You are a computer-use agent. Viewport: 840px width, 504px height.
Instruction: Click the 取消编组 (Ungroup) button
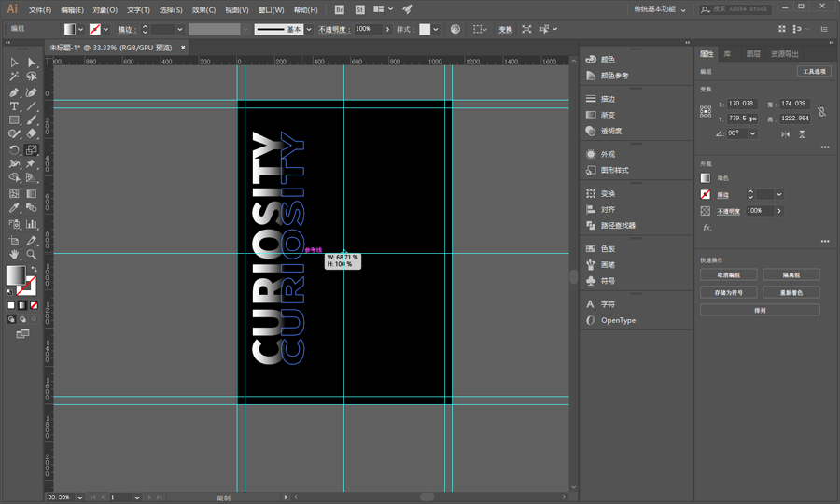pyautogui.click(x=728, y=275)
